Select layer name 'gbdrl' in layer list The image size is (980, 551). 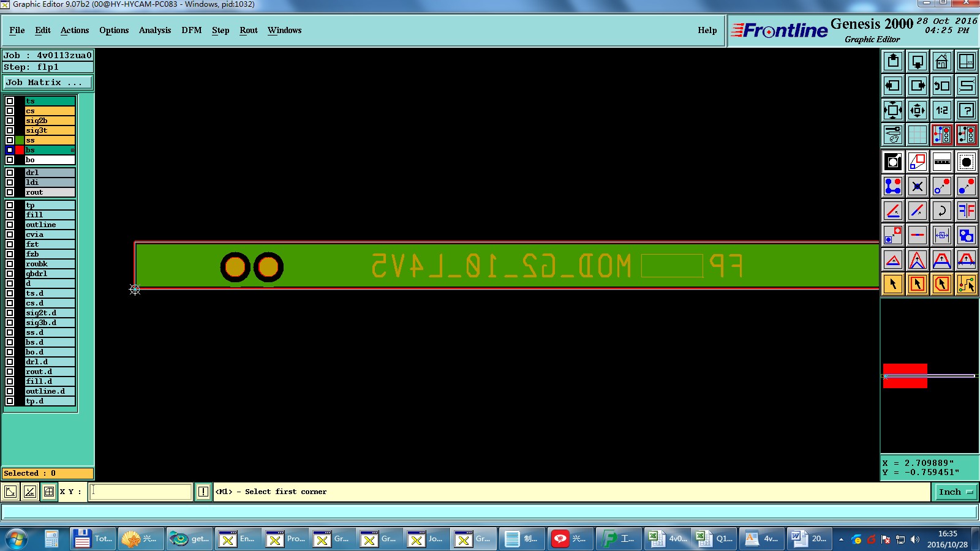click(x=50, y=274)
